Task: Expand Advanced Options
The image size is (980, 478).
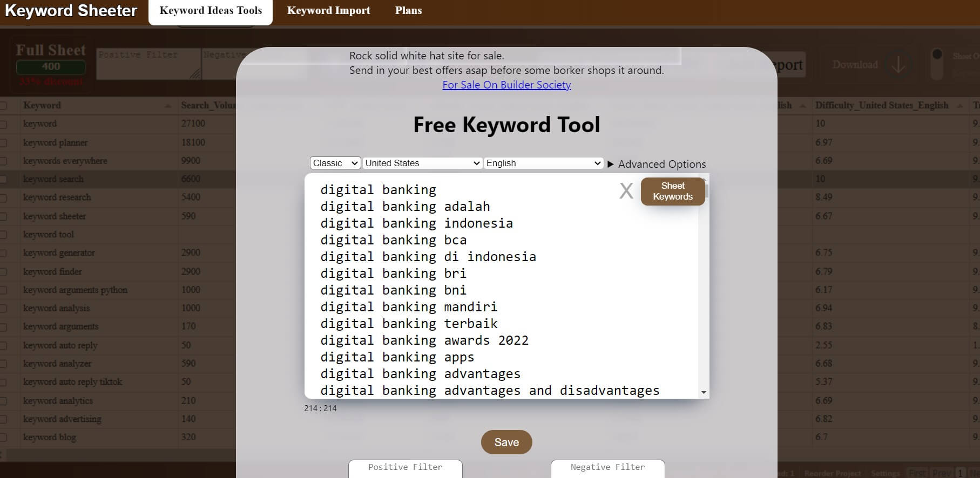Action: point(657,164)
